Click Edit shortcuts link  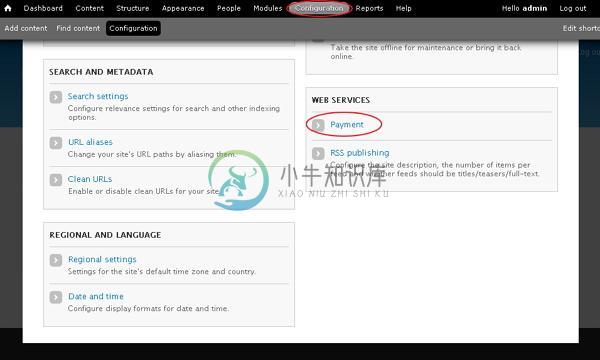(581, 28)
